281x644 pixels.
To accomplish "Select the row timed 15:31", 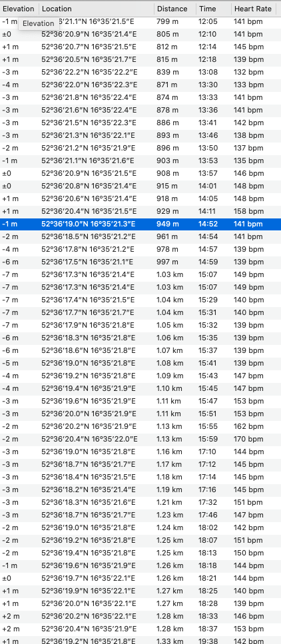I will [x=140, y=312].
